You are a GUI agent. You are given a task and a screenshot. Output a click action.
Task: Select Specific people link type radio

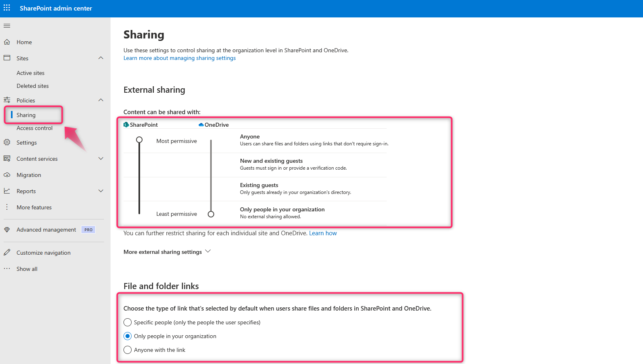click(x=128, y=322)
